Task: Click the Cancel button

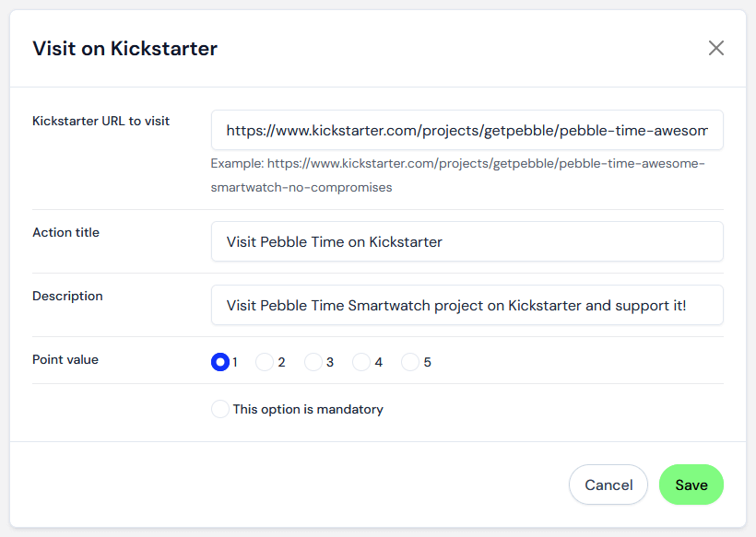Action: [x=608, y=484]
